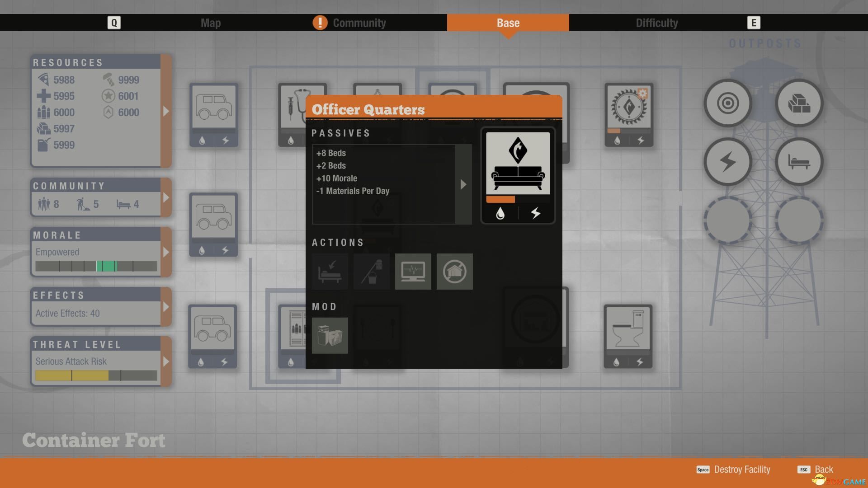Expand the Officer Quarters passives list

tap(464, 183)
